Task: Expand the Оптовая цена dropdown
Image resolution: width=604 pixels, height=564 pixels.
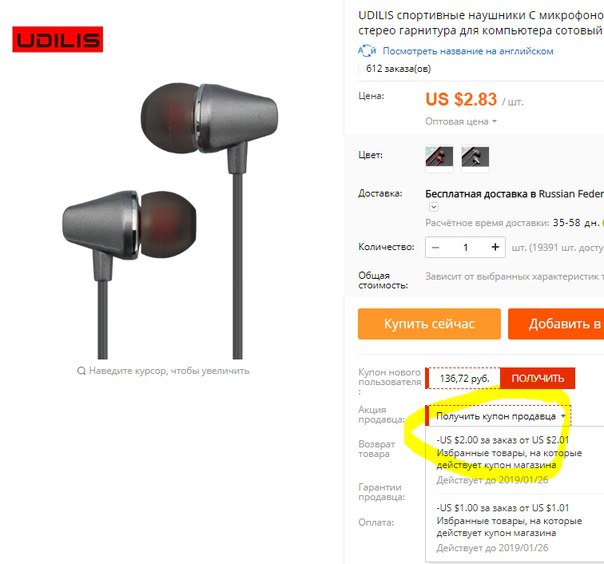Action: [461, 121]
